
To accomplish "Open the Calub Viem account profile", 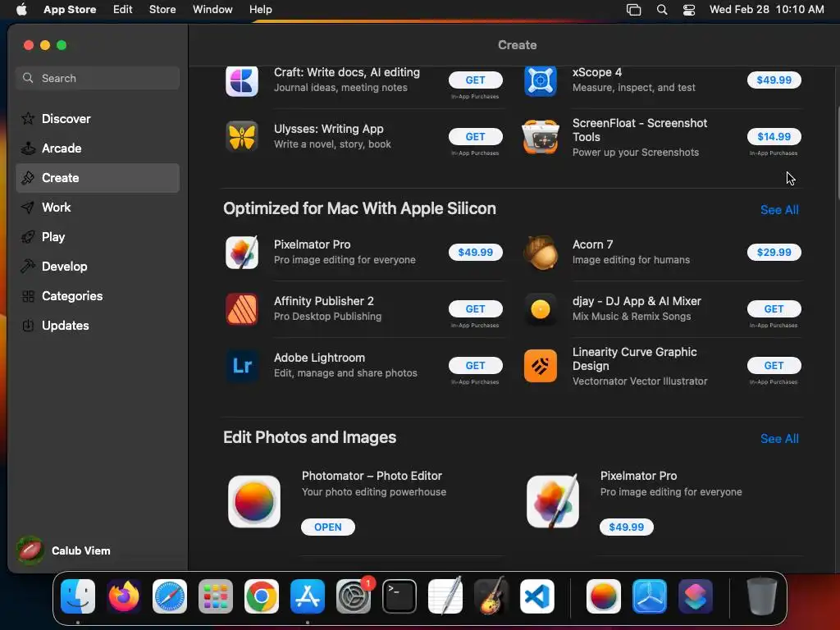I will [63, 550].
